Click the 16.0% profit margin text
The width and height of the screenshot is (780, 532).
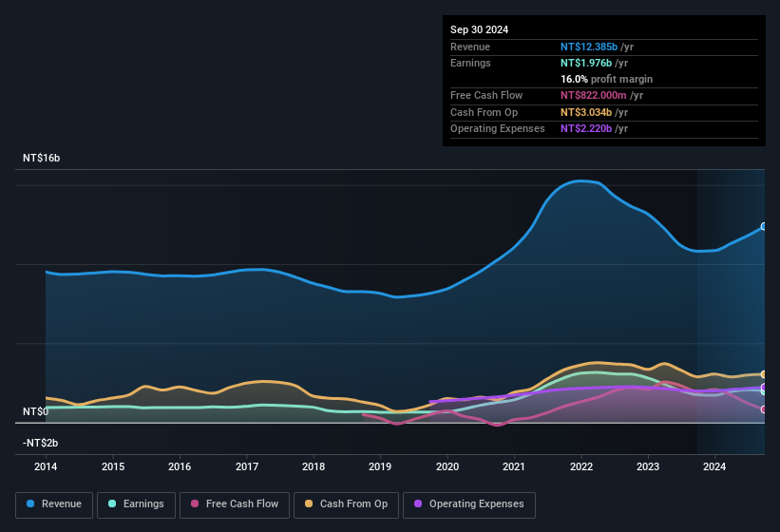pos(606,79)
